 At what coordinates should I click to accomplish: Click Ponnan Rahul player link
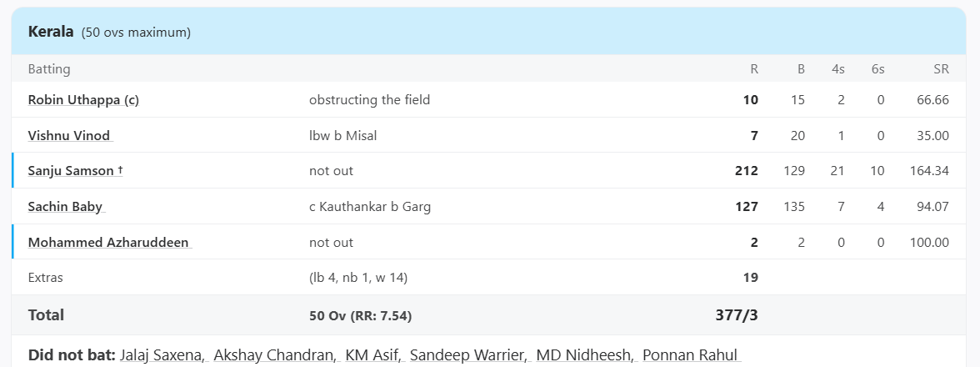pyautogui.click(x=690, y=355)
